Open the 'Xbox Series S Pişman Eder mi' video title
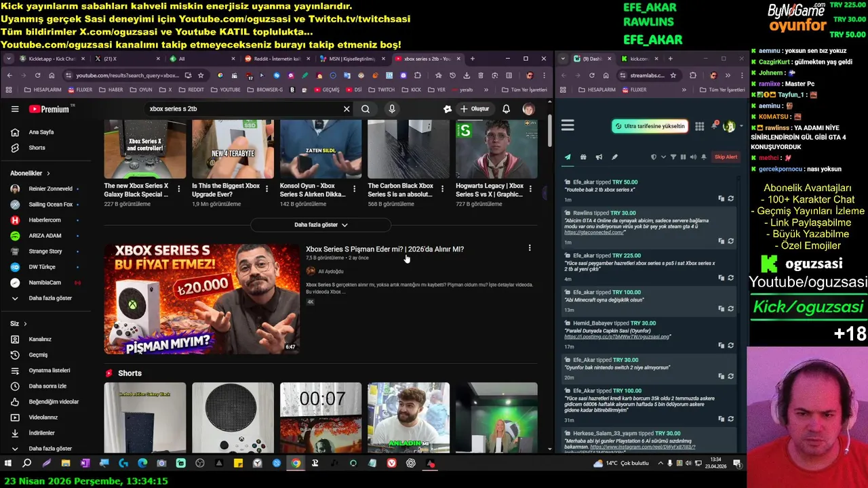This screenshot has width=868, height=488. click(x=384, y=249)
